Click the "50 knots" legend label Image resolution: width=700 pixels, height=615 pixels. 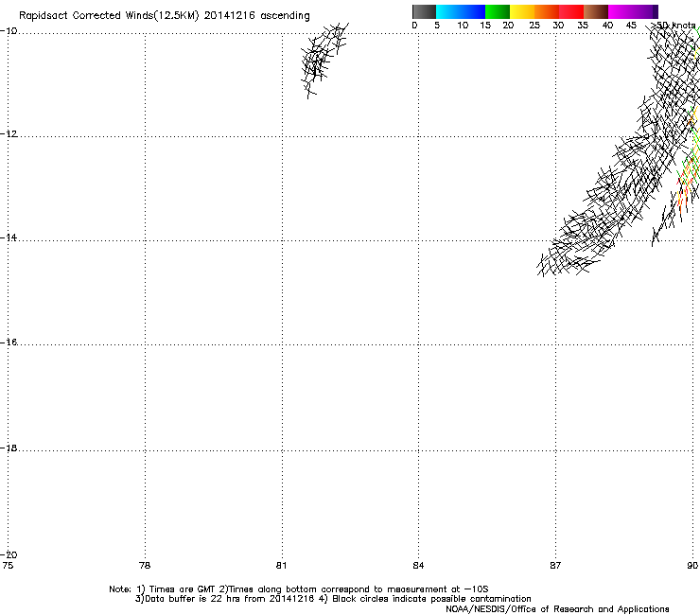[675, 26]
